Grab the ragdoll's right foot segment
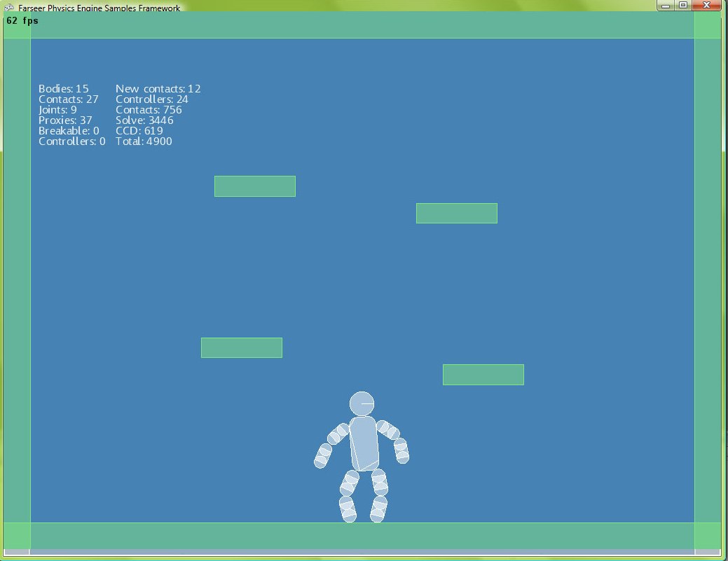The height and width of the screenshot is (561, 728). coord(378,509)
